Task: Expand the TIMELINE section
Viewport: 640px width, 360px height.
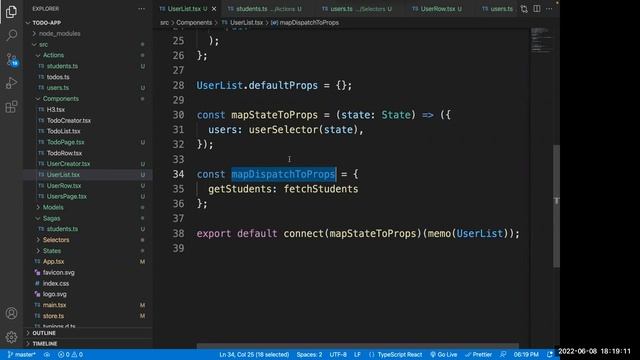Action: point(44,344)
